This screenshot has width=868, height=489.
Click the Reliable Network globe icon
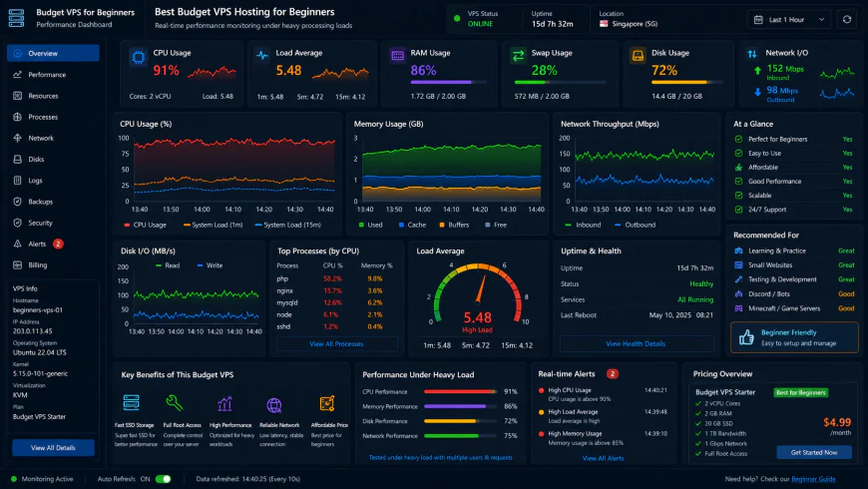point(274,405)
